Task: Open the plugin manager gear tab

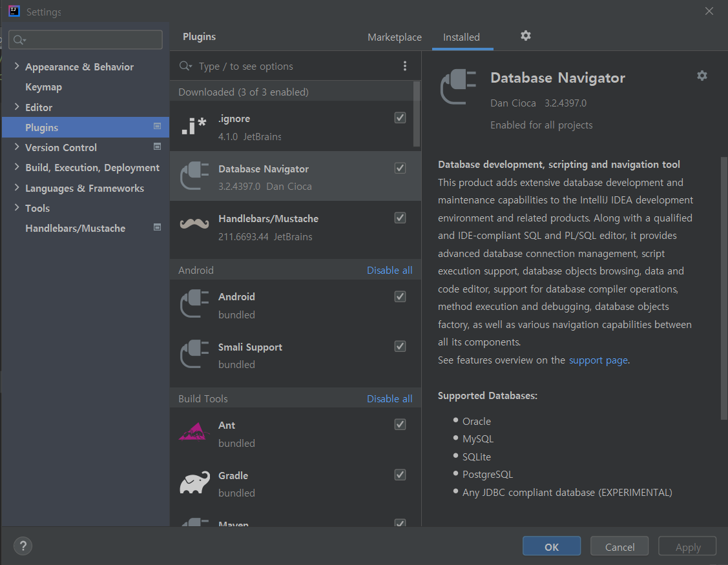Action: click(x=525, y=37)
